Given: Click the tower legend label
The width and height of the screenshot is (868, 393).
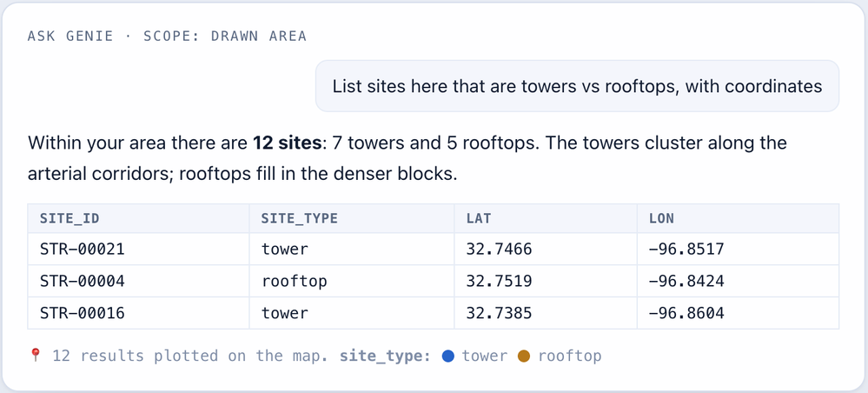Looking at the screenshot, I should (x=484, y=356).
